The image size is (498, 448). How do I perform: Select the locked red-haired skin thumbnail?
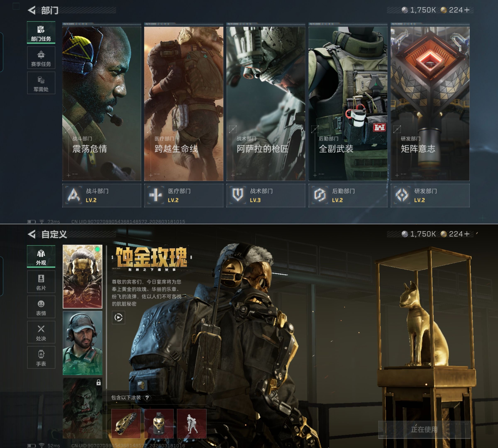click(82, 408)
